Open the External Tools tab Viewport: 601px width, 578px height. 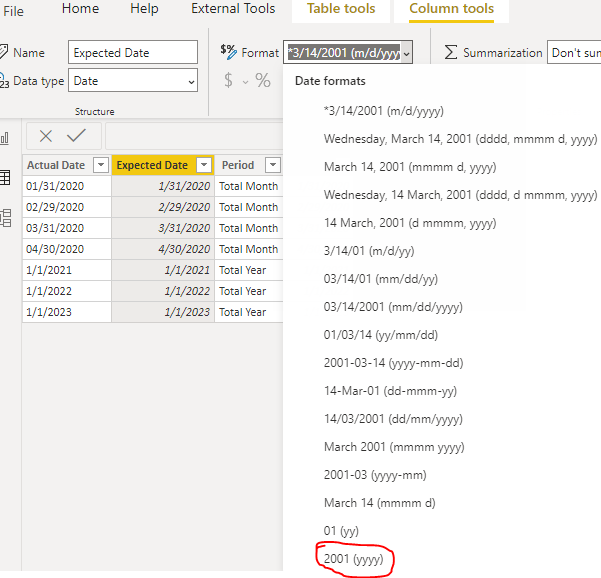[233, 8]
